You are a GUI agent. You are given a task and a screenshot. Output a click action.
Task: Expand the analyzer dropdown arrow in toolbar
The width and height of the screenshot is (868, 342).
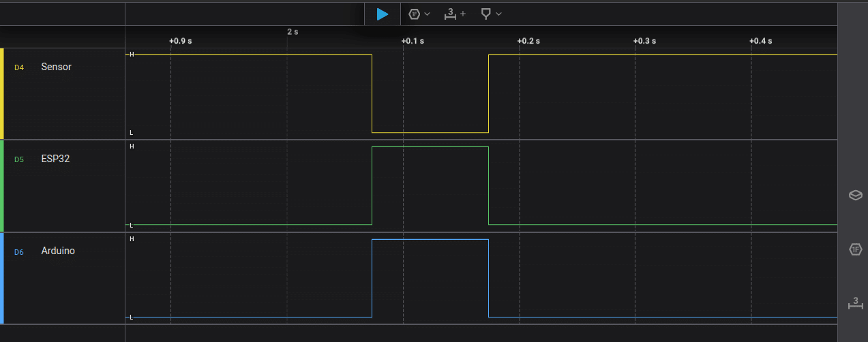pyautogui.click(x=428, y=14)
